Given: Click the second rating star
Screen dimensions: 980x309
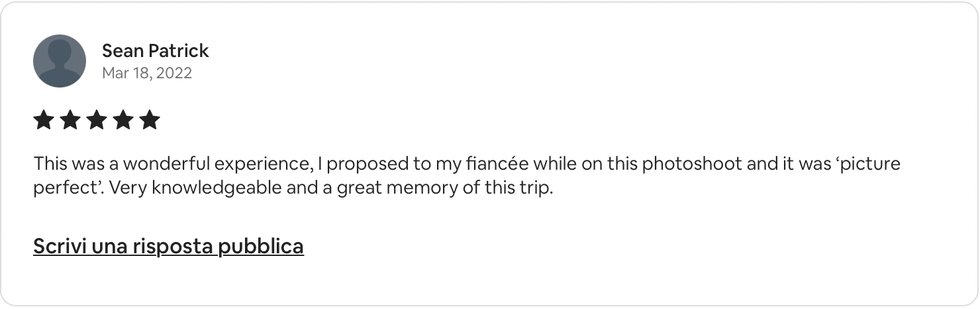Looking at the screenshot, I should click(x=70, y=120).
